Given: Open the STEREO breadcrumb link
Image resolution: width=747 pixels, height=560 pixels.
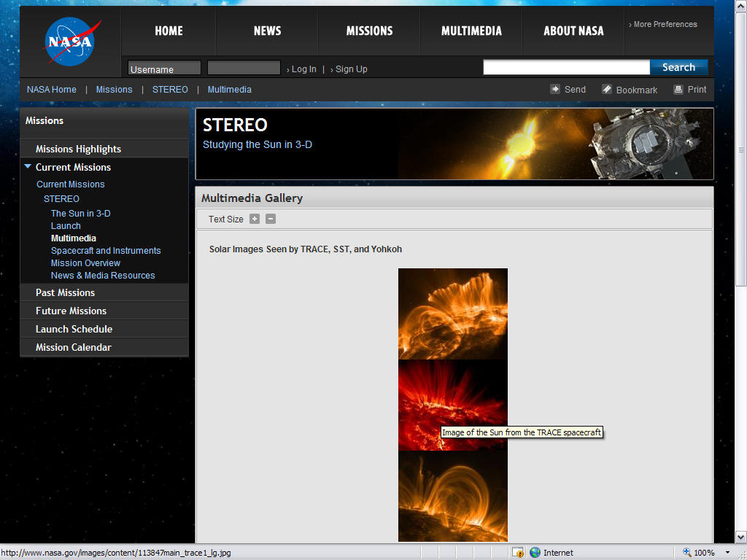Looking at the screenshot, I should (170, 90).
